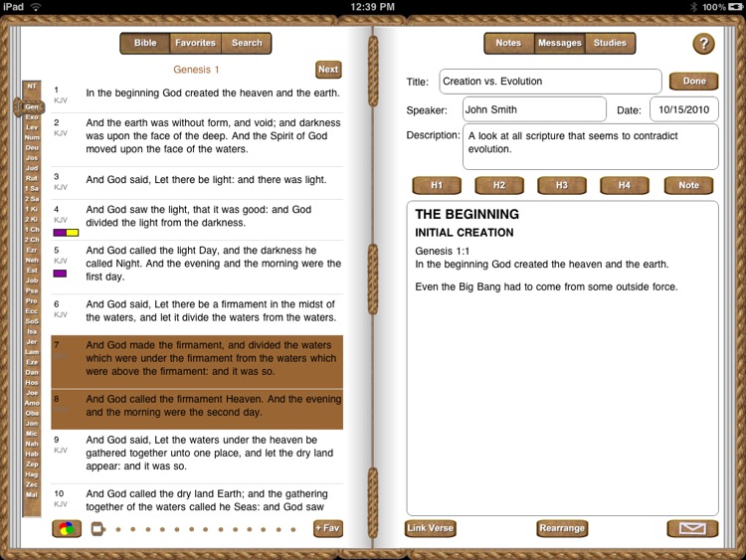Tap the last chapter page dot
The width and height of the screenshot is (746, 560).
tap(293, 529)
